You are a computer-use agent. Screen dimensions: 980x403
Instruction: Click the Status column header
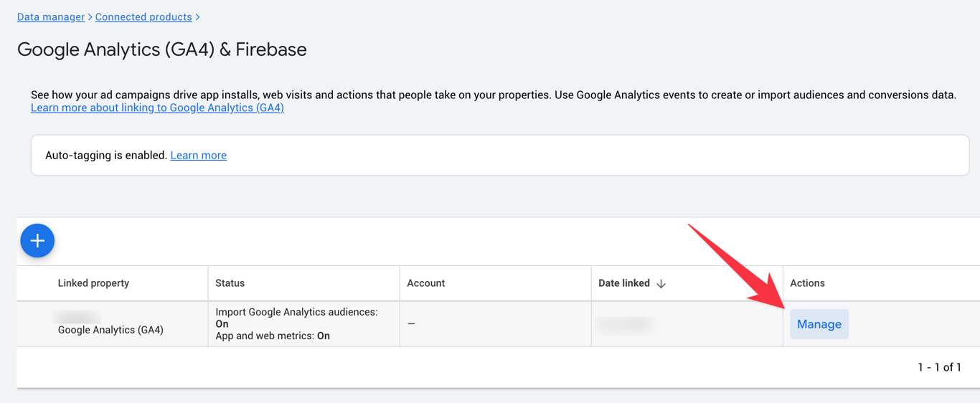coord(230,283)
